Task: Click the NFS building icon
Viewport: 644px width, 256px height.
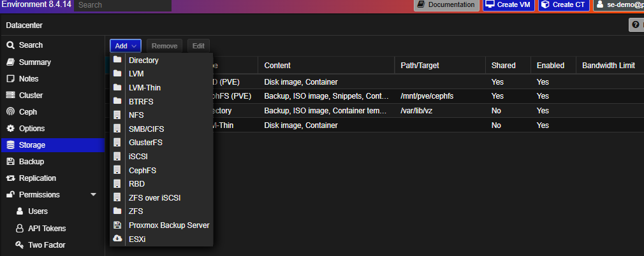Action: (x=117, y=115)
